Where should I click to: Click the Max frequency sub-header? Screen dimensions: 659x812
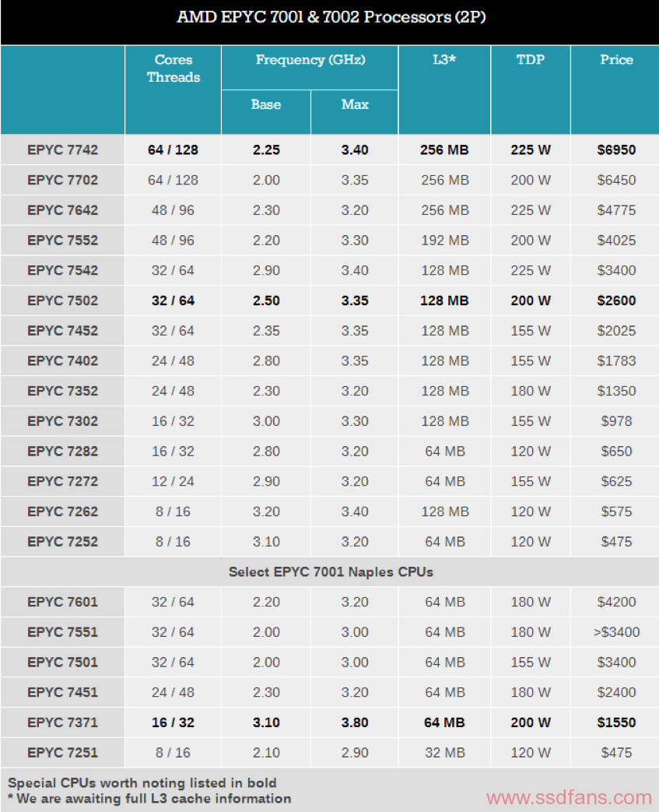pos(355,104)
